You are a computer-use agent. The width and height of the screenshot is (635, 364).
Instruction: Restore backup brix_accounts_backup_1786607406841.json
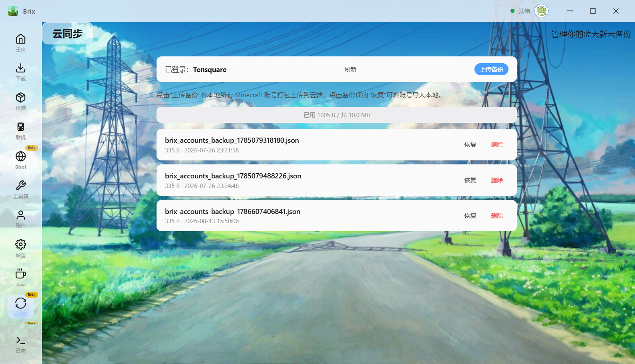tap(470, 216)
